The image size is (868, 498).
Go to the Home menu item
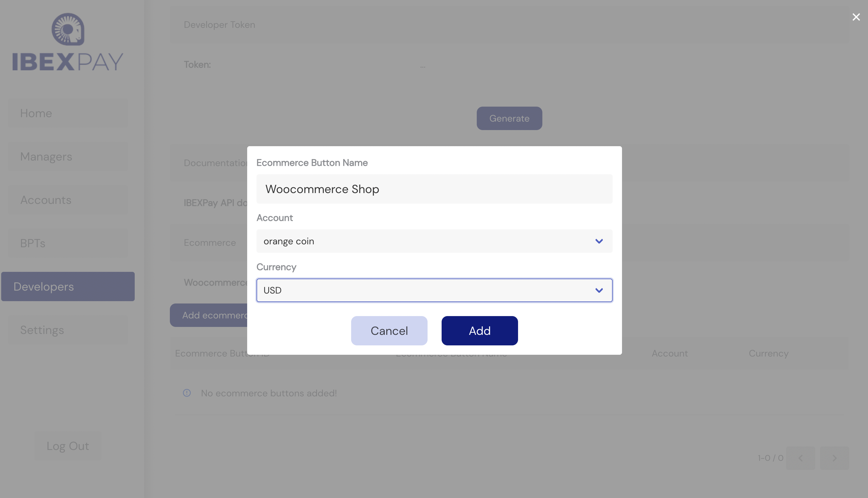(68, 113)
